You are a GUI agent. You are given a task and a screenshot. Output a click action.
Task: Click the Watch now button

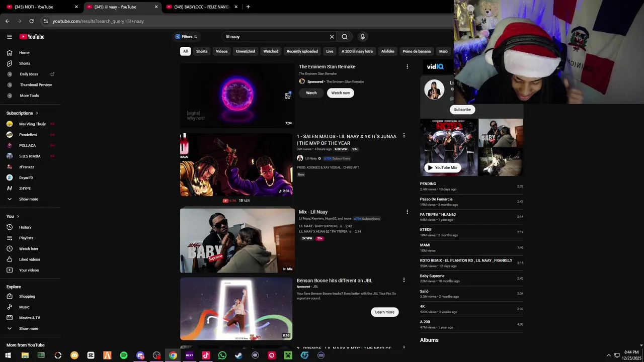(341, 93)
